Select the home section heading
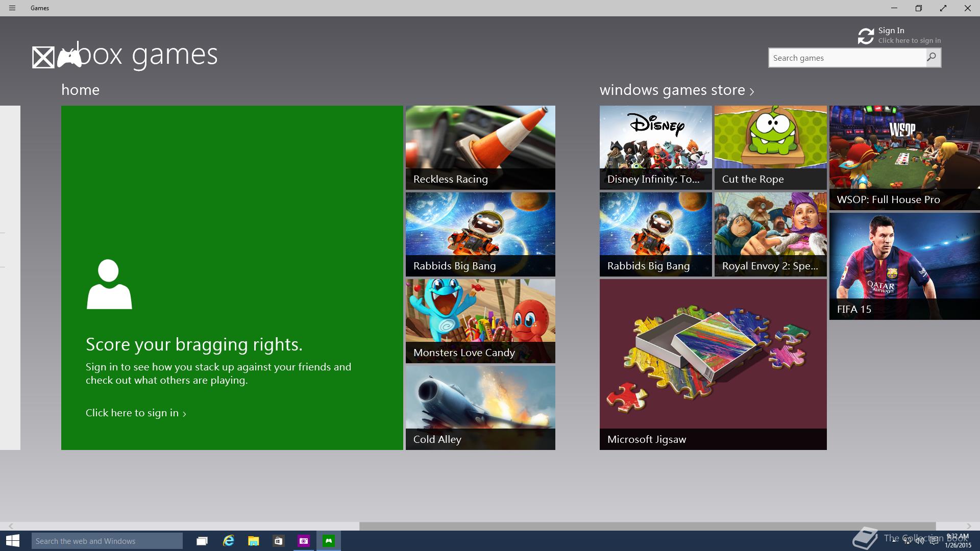 80,90
